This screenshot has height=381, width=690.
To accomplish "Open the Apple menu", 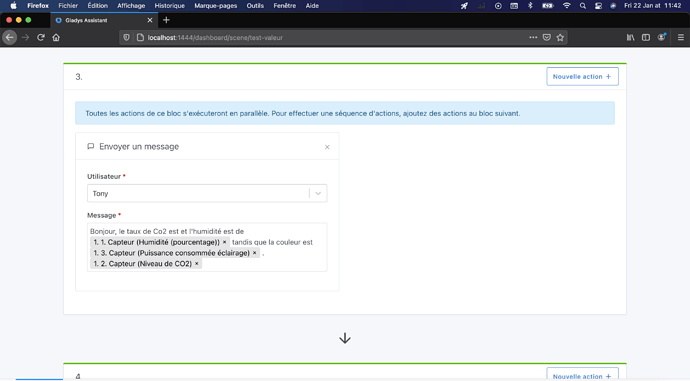I will click(13, 6).
